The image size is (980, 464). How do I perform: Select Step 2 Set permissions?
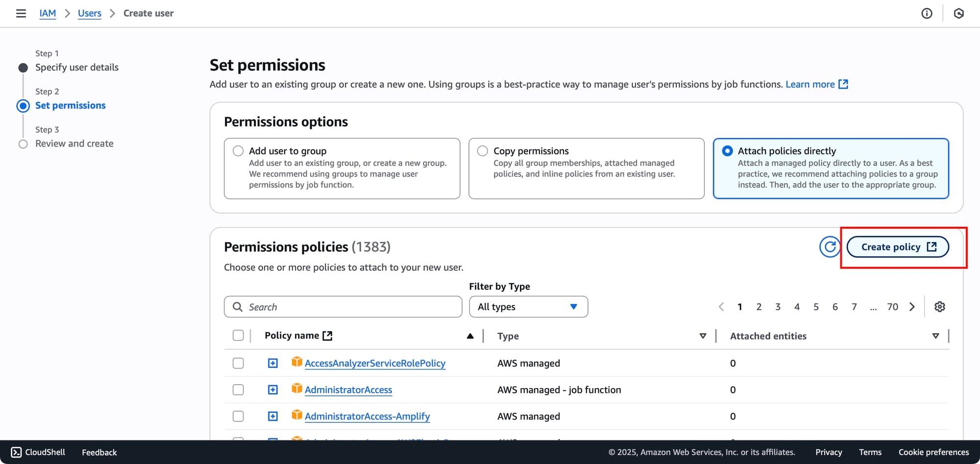pyautogui.click(x=71, y=105)
